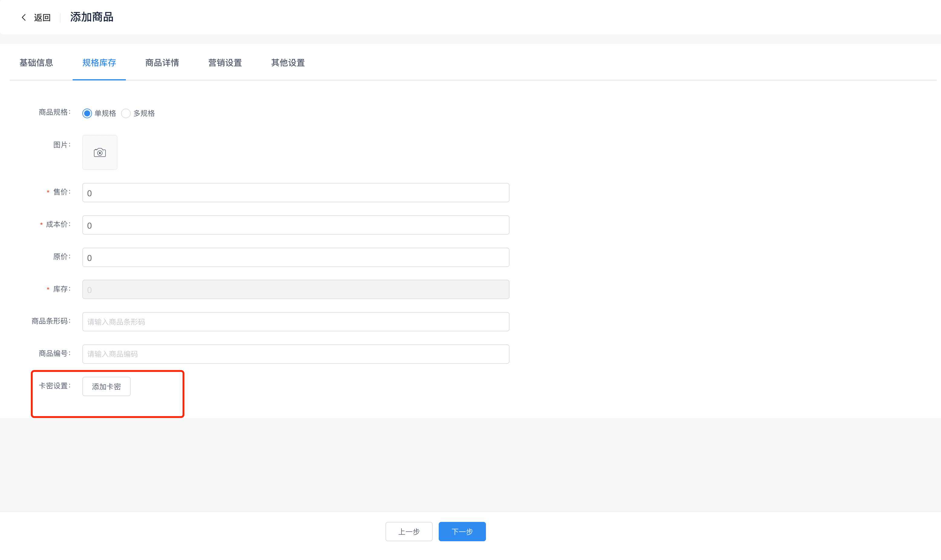
Task: Click the camera image upload icon
Action: coord(100,152)
